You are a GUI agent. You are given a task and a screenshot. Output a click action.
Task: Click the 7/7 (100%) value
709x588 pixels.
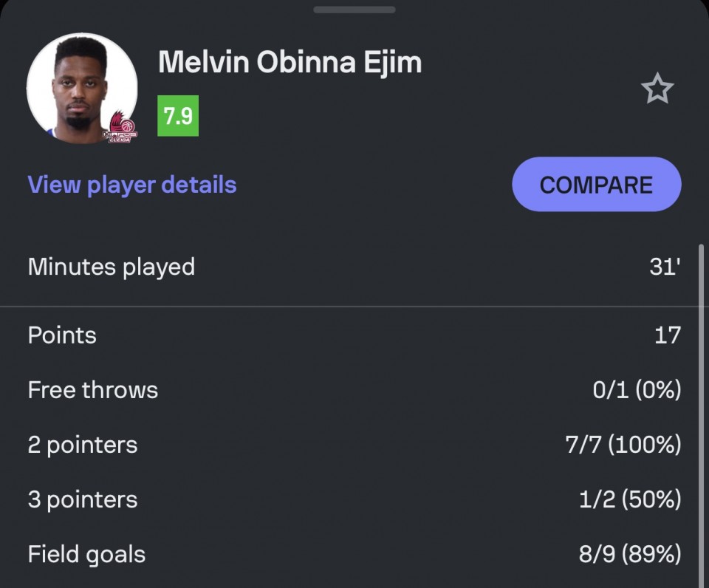point(623,445)
